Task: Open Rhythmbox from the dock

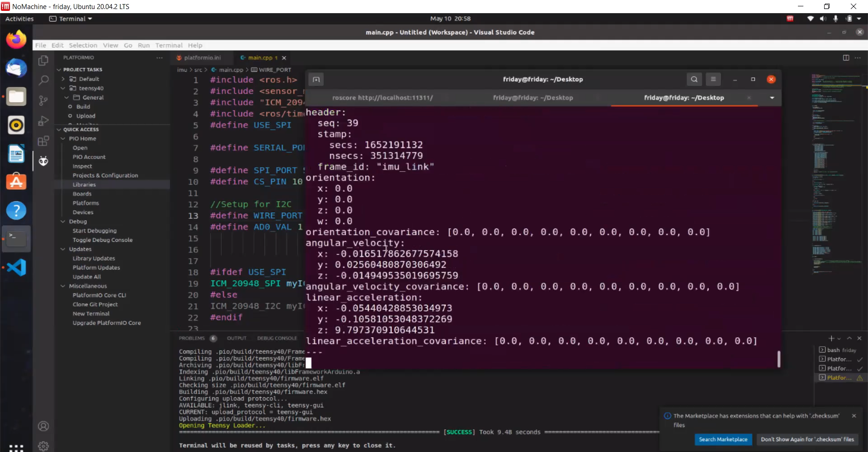Action: coord(16,125)
